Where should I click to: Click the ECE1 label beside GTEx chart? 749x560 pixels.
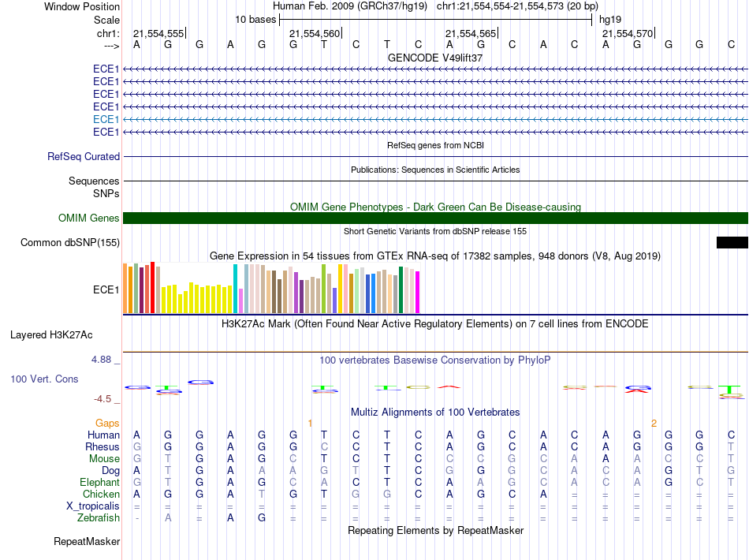pos(106,289)
